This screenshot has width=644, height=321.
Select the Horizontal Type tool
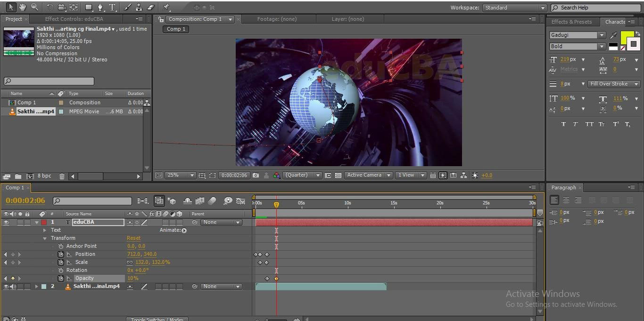tap(112, 7)
